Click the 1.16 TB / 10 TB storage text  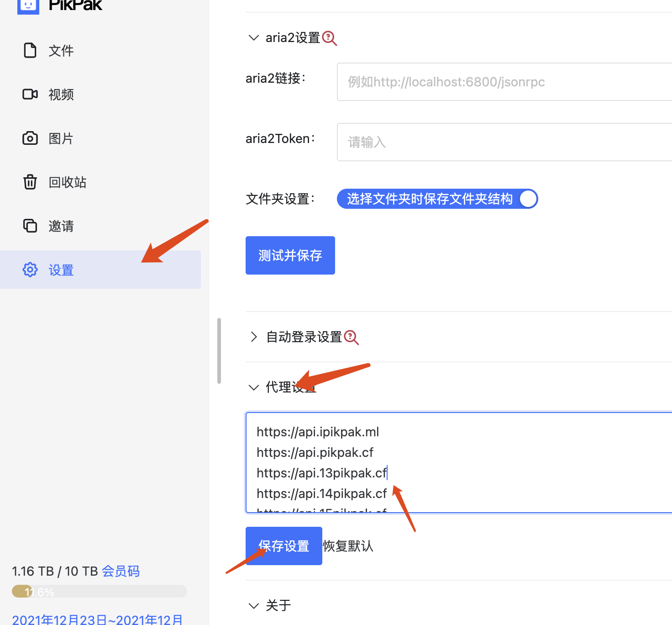(x=55, y=571)
